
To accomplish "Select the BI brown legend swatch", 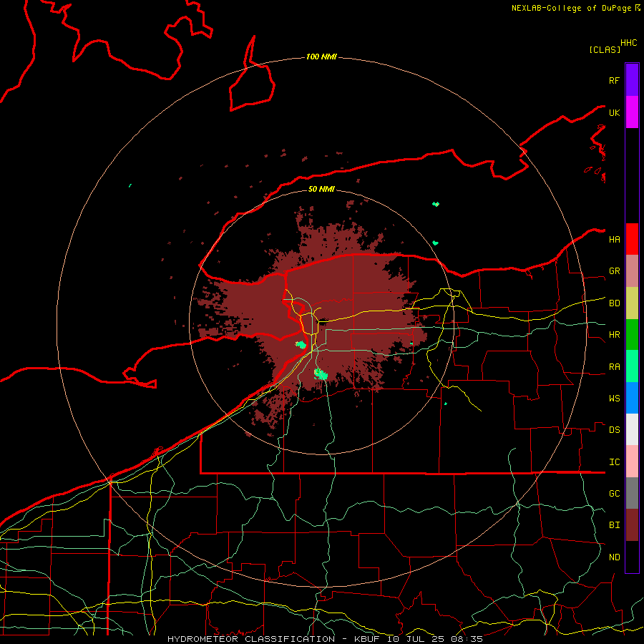I will point(632,525).
